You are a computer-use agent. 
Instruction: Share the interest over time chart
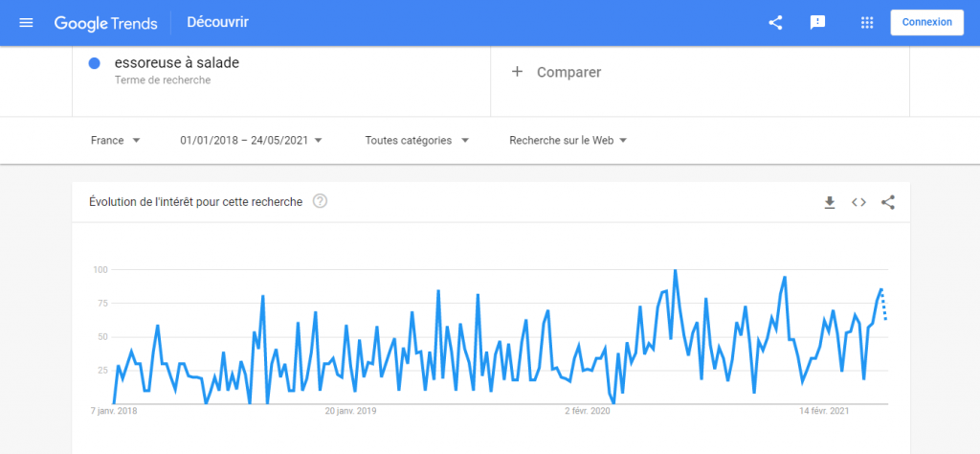point(888,202)
